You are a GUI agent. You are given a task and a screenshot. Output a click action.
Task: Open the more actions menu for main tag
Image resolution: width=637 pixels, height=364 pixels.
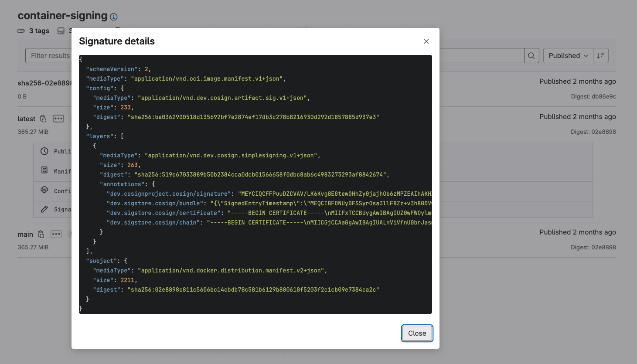[x=56, y=234]
